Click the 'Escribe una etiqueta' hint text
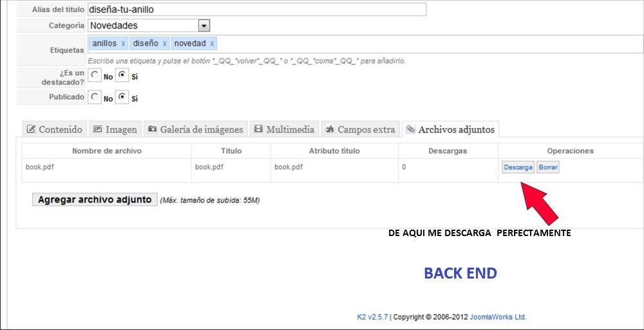 tap(247, 60)
